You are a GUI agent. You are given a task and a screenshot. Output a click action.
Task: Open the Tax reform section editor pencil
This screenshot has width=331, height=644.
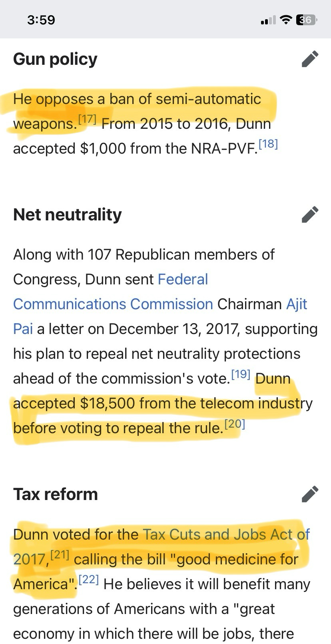click(x=310, y=494)
